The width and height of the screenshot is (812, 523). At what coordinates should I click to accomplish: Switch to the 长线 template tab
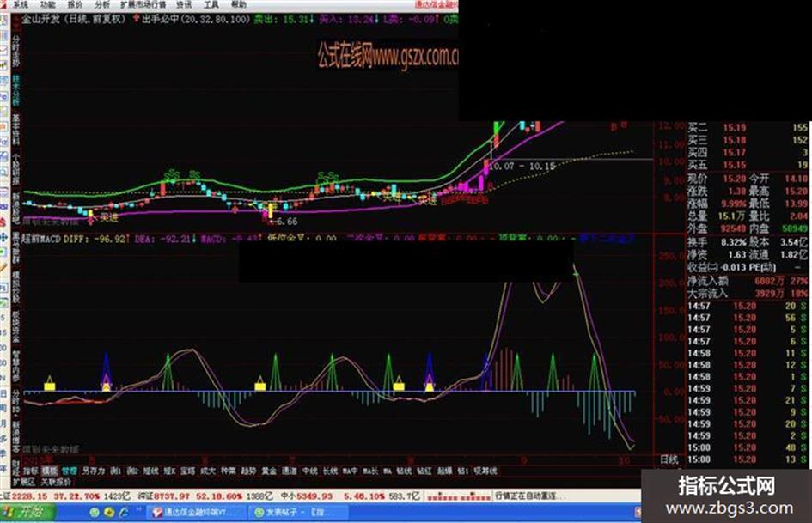(x=330, y=471)
